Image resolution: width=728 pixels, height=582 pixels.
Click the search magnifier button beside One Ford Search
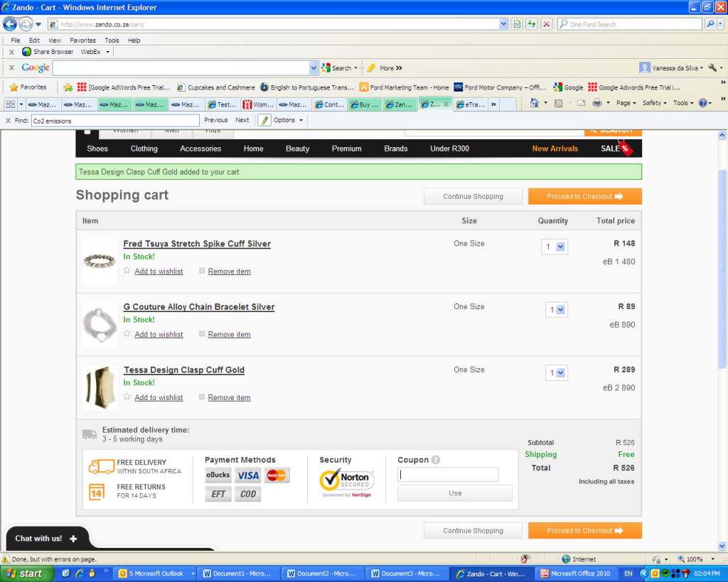(x=710, y=24)
